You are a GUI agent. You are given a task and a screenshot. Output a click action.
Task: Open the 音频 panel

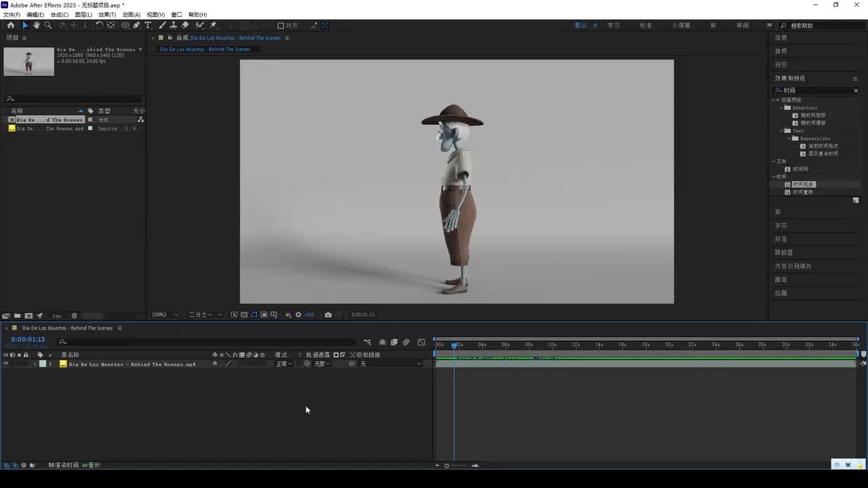781,52
